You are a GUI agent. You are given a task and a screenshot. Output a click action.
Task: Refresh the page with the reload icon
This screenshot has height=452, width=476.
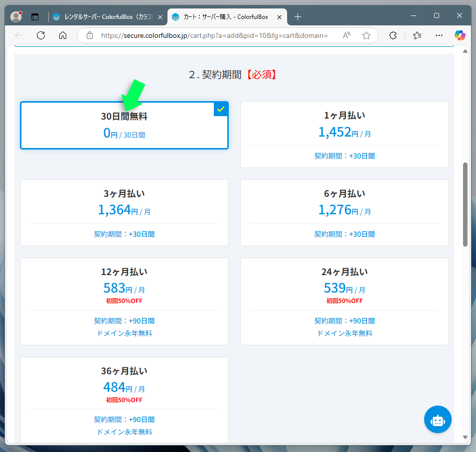(41, 35)
